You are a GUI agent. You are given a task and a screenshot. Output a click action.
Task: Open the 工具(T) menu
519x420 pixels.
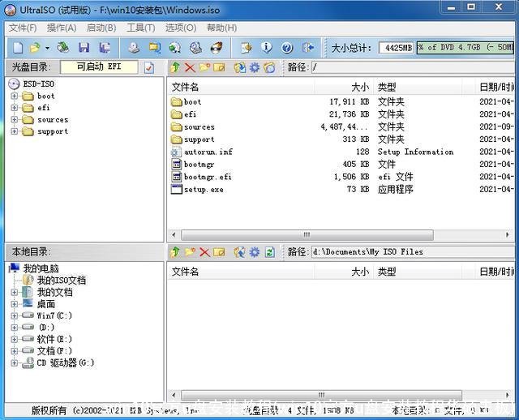tap(140, 28)
